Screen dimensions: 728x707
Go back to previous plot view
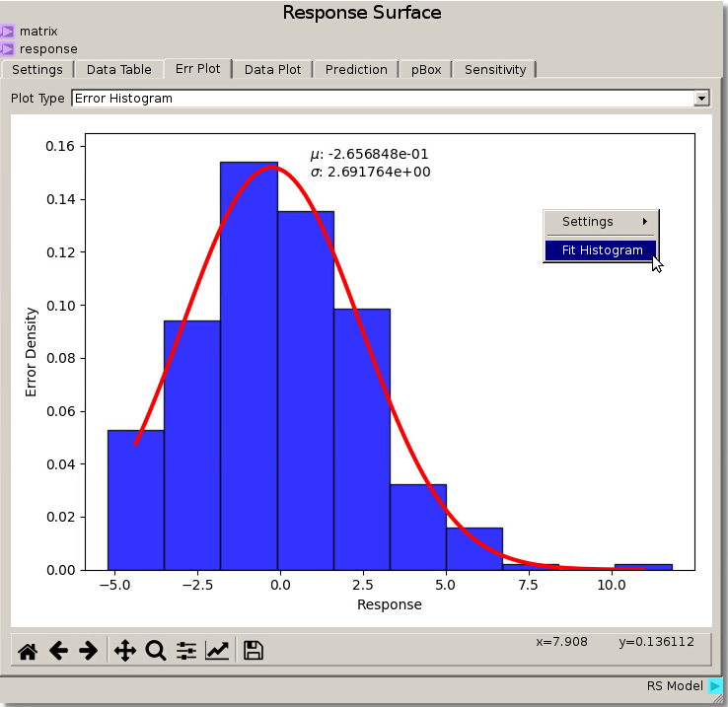click(58, 651)
